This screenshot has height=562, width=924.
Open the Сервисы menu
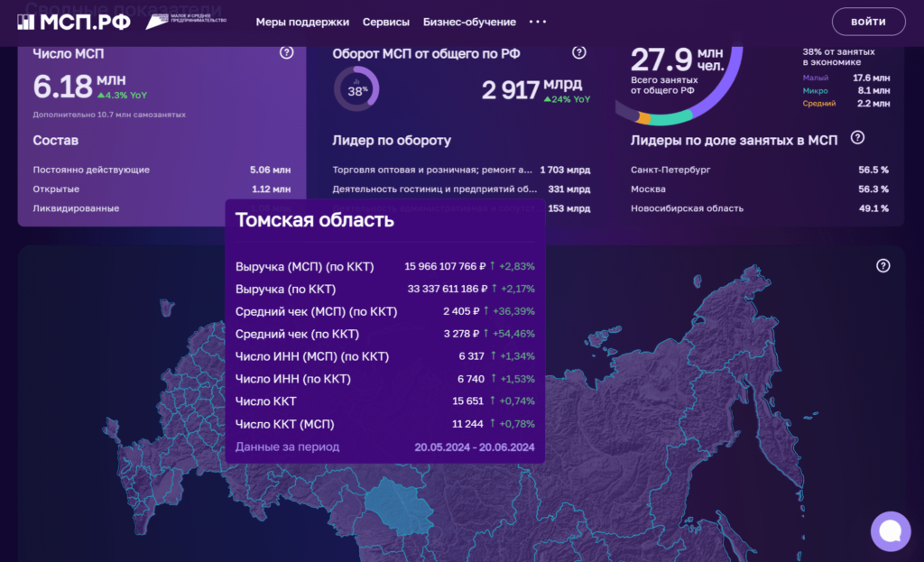tap(385, 22)
